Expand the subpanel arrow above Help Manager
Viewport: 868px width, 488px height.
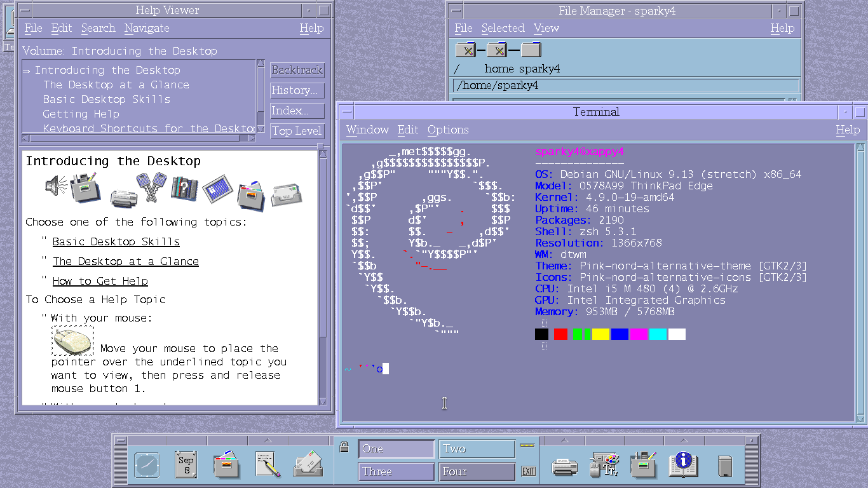(684, 440)
